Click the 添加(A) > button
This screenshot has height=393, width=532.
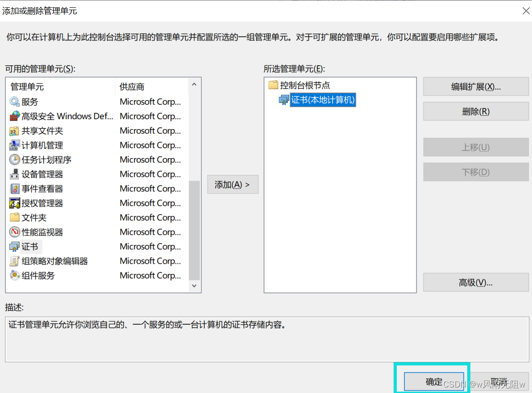pos(233,184)
